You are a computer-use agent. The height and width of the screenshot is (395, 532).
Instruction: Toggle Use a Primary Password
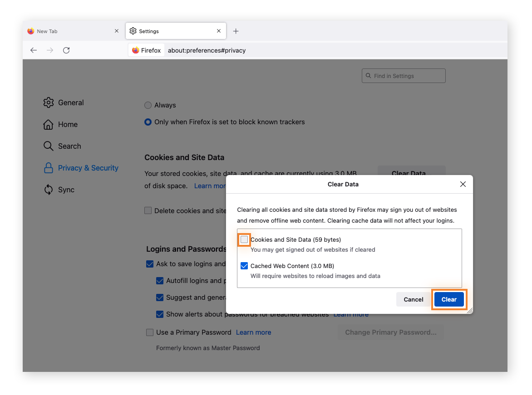tap(150, 332)
